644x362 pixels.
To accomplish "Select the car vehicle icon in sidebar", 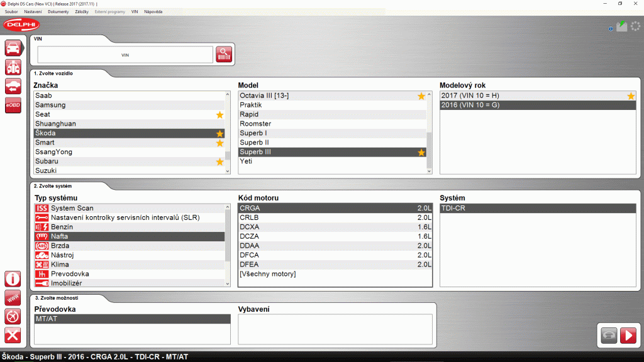I will click(x=13, y=48).
